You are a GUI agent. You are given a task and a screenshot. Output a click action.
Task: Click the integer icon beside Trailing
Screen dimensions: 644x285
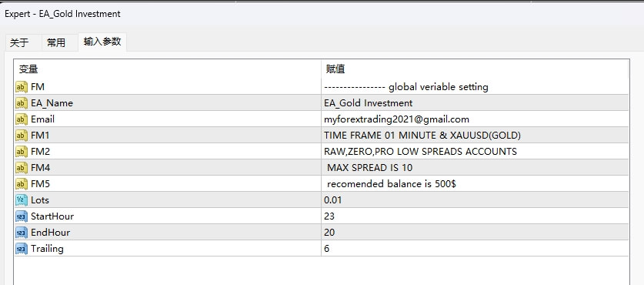click(x=22, y=248)
